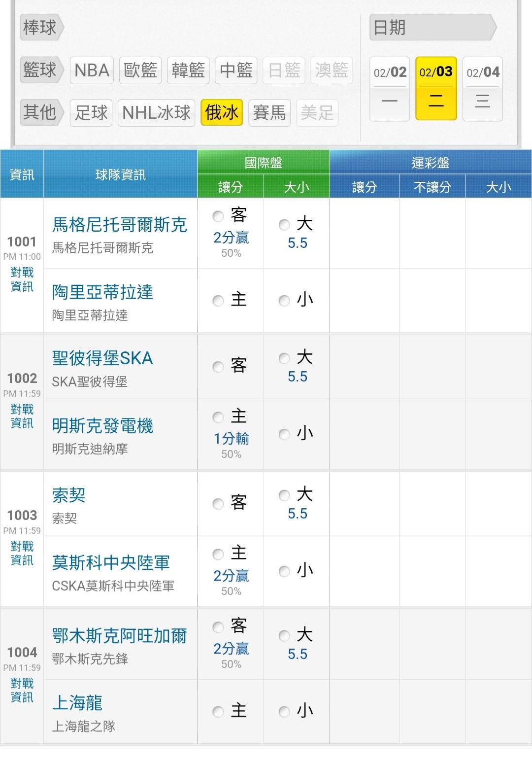
Task: Choose the 中籃 league tab
Action: [x=236, y=70]
